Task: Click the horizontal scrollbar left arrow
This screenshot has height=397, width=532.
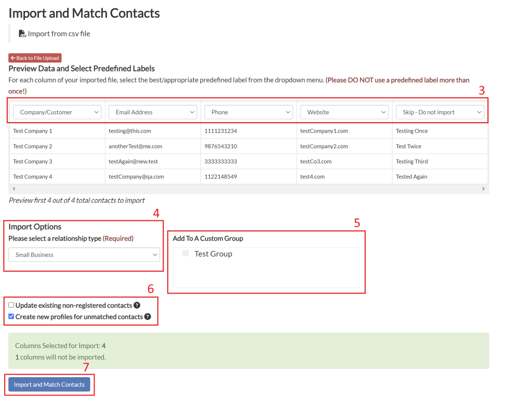Action: [x=14, y=189]
